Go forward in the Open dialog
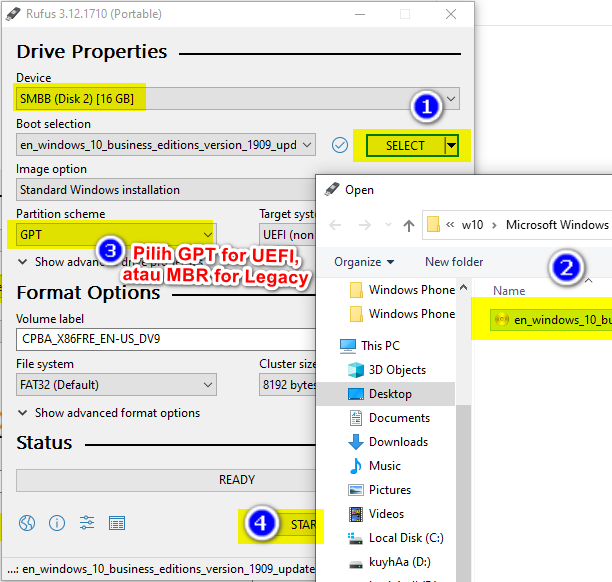 [x=365, y=225]
